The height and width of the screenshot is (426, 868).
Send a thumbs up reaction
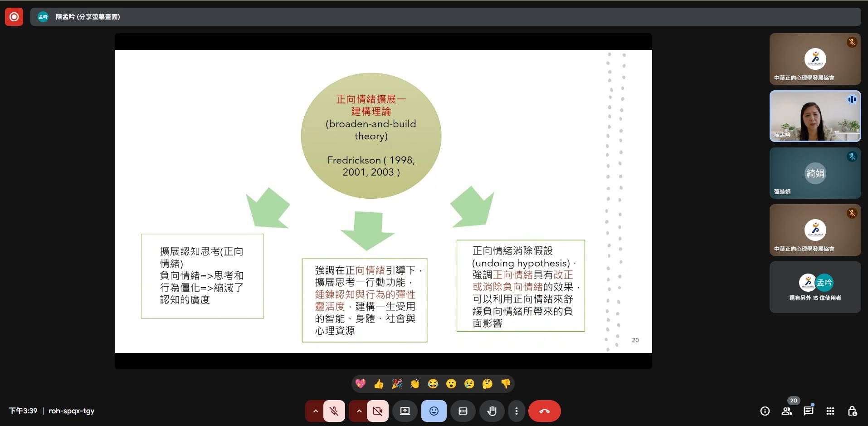pyautogui.click(x=379, y=384)
